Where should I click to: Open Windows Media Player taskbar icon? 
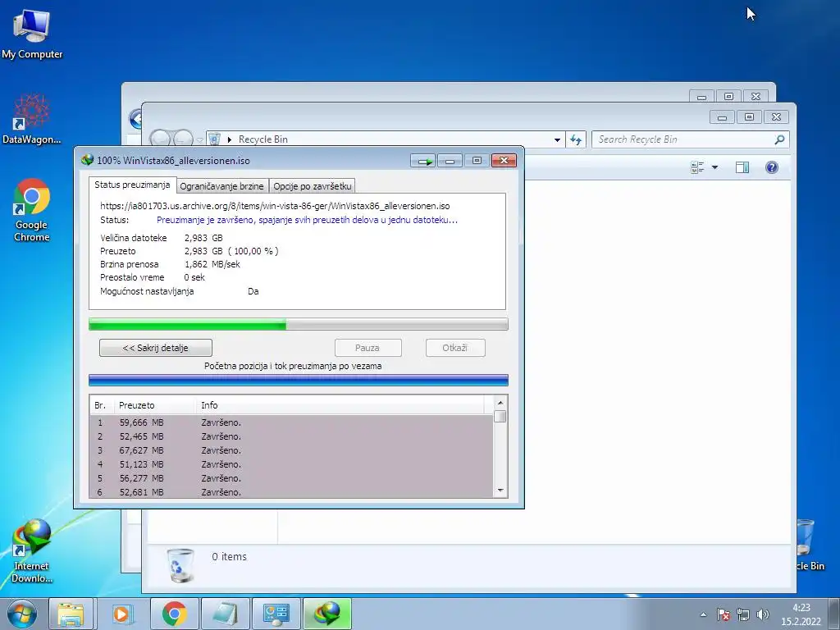click(x=122, y=614)
